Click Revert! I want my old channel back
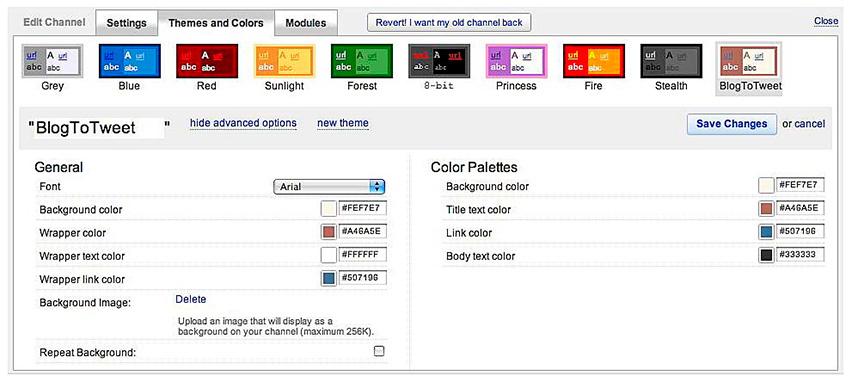This screenshot has height=382, width=852. [449, 22]
